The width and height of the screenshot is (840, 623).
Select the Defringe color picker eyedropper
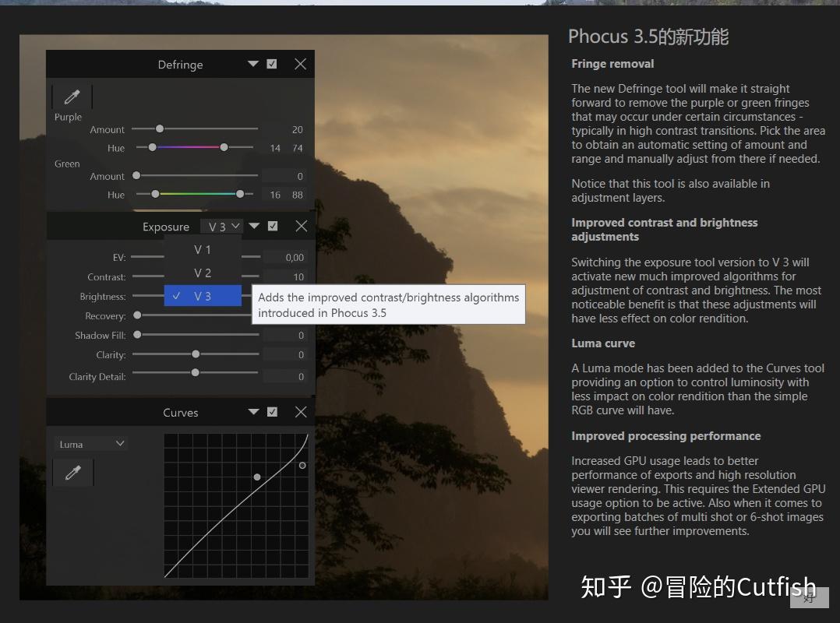coord(71,96)
